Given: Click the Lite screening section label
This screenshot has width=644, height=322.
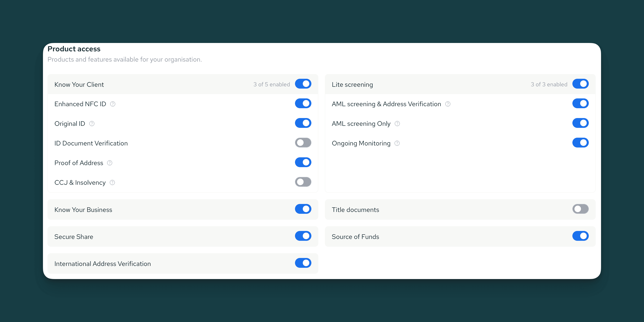Looking at the screenshot, I should (x=352, y=84).
